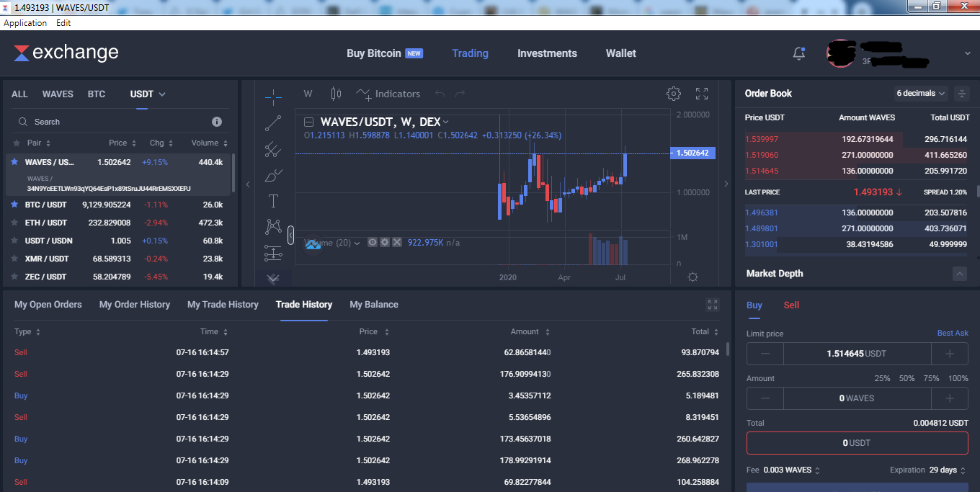Open the notifications bell

tap(798, 53)
